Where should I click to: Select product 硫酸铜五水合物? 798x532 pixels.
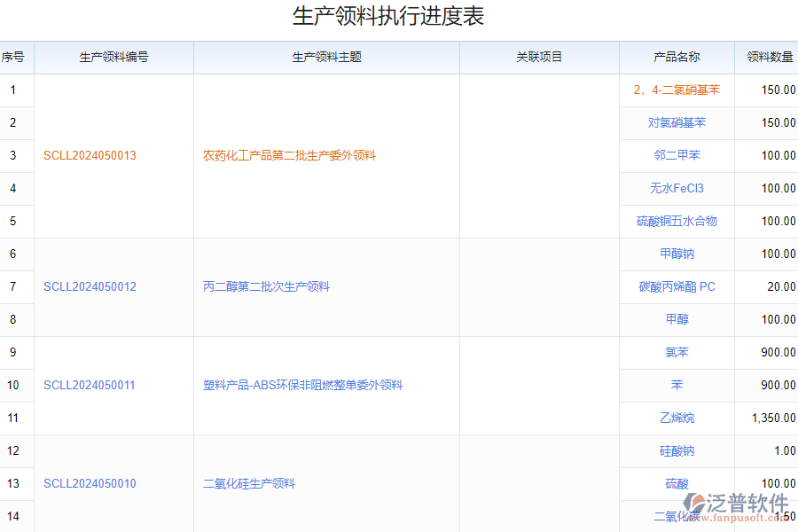pyautogui.click(x=677, y=222)
